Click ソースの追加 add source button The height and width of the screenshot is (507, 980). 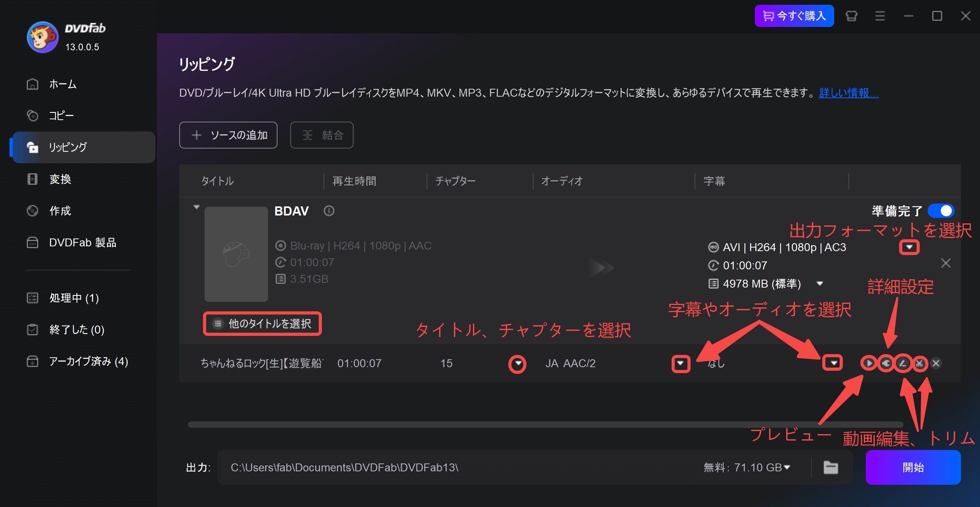(x=228, y=135)
